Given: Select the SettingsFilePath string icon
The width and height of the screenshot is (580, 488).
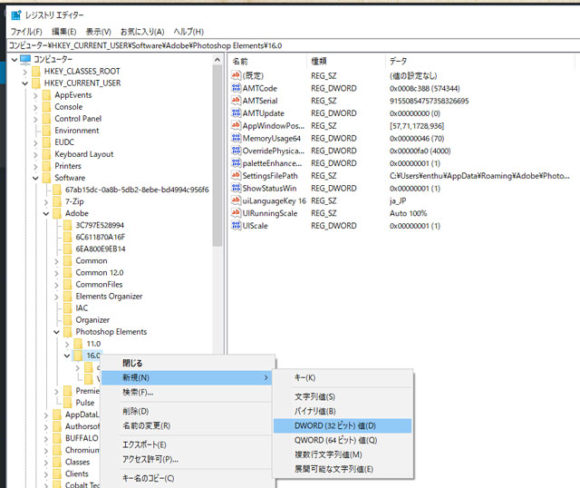Looking at the screenshot, I should tap(236, 175).
